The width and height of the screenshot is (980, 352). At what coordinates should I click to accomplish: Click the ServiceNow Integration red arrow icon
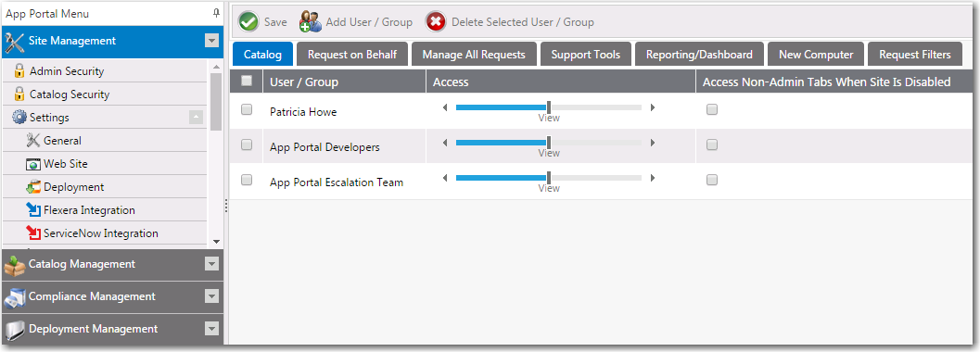tap(33, 233)
